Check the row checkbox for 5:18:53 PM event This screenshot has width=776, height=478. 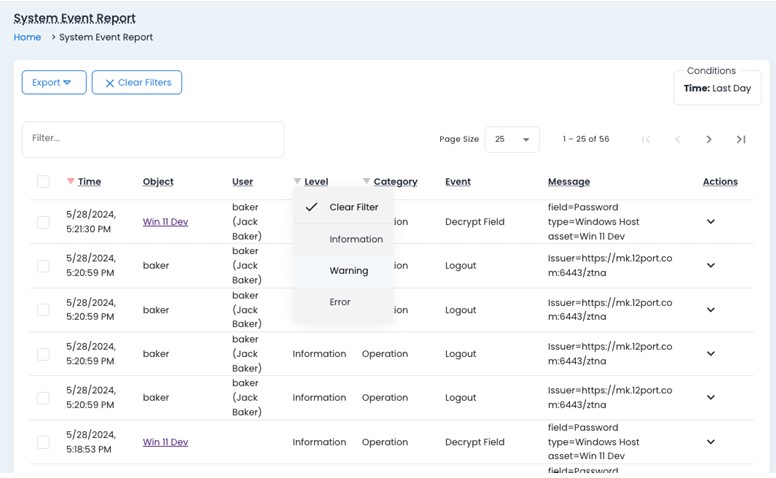click(43, 442)
